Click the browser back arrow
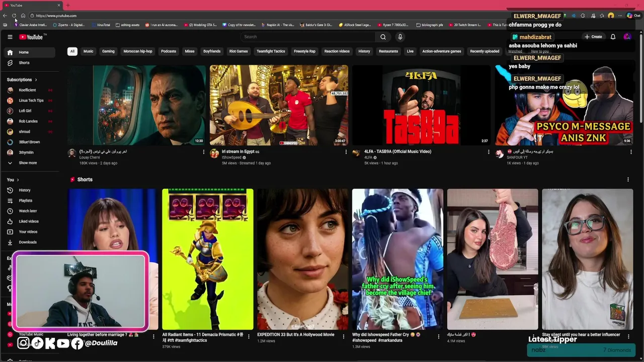 pyautogui.click(x=5, y=16)
